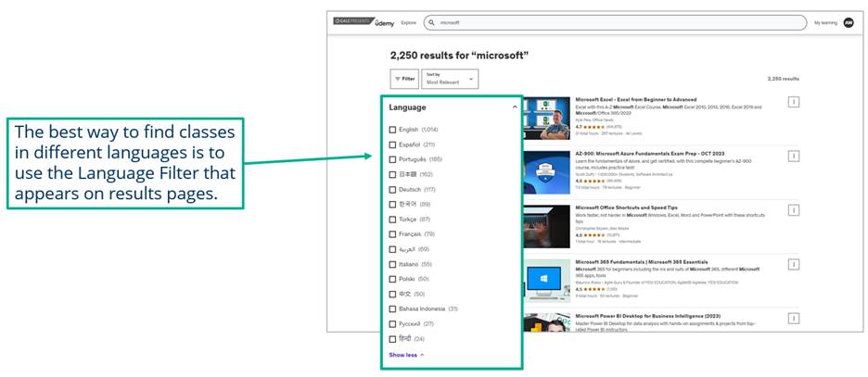
Task: Open options icon for Office Shortcuts course
Action: [793, 209]
